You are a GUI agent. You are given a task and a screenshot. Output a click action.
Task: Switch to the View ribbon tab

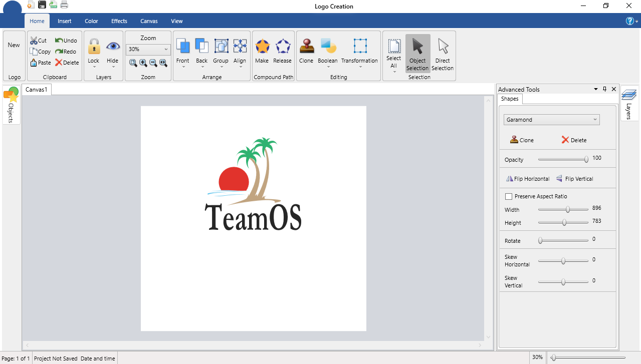click(177, 21)
